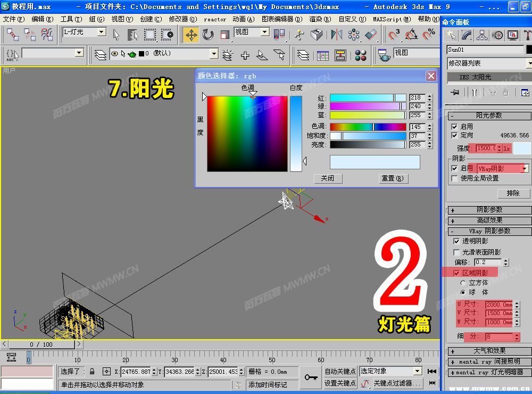Click the Mirror tool icon
This screenshot has width=532, height=394.
pos(337,35)
